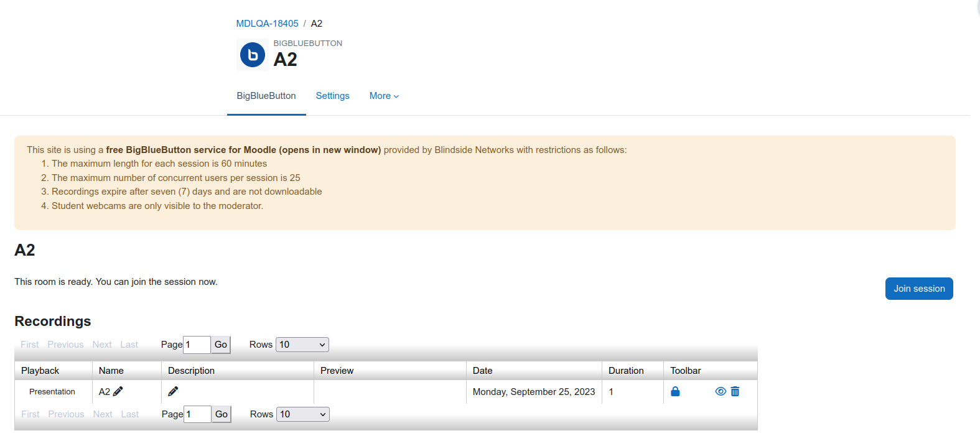Click the Join session button
The width and height of the screenshot is (980, 446).
(919, 289)
